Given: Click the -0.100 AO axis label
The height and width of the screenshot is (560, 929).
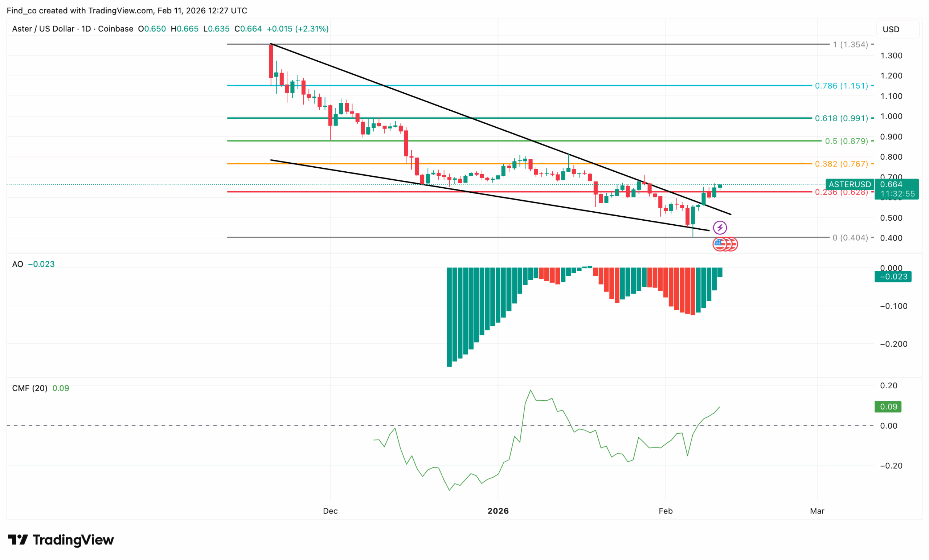Looking at the screenshot, I should click(x=893, y=306).
